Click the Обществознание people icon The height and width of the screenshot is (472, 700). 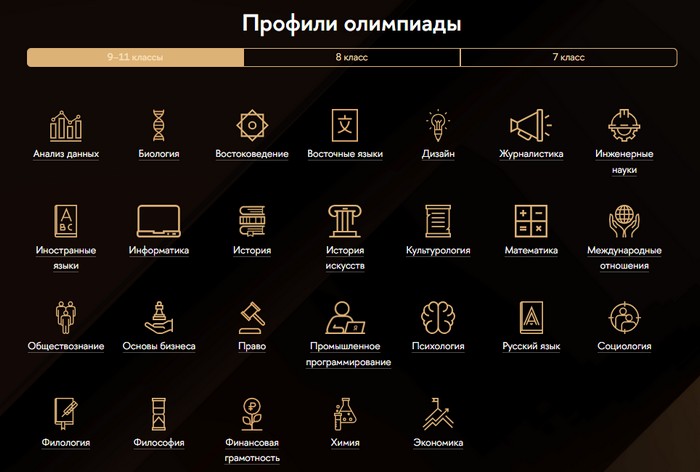pos(66,317)
